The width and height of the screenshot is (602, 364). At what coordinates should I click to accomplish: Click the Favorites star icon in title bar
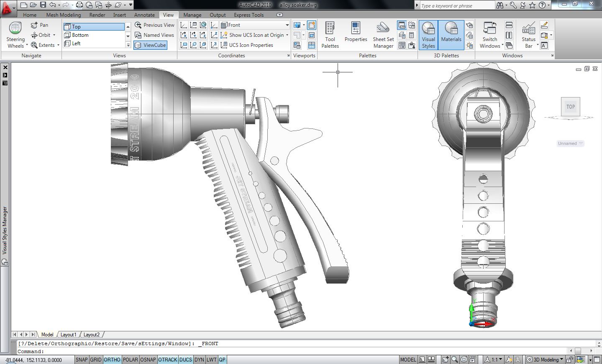(532, 5)
